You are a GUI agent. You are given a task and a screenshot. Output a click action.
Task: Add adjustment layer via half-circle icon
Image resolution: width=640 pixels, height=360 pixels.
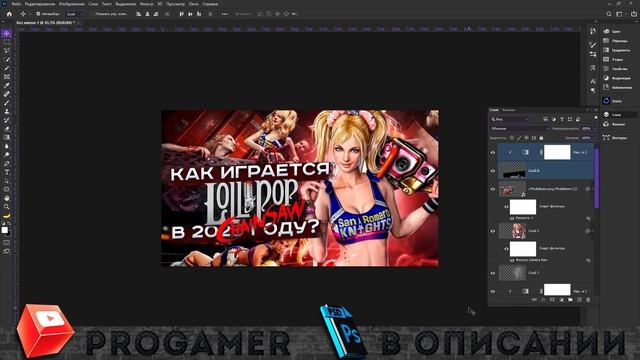561,300
